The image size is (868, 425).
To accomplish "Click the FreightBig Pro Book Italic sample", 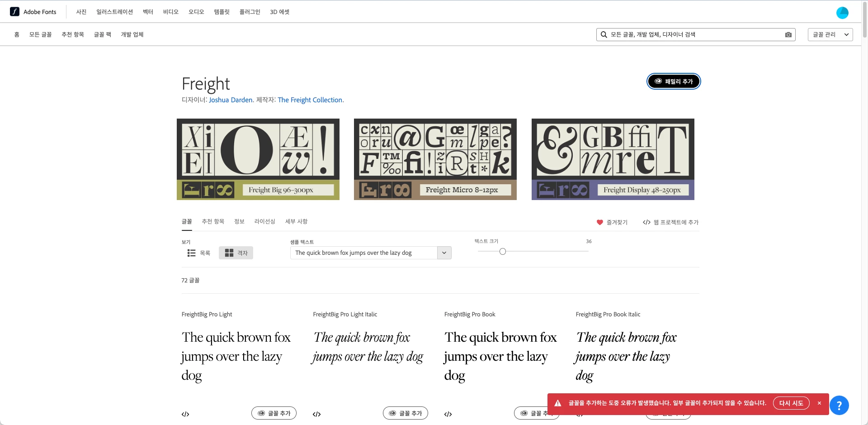I will coord(626,356).
